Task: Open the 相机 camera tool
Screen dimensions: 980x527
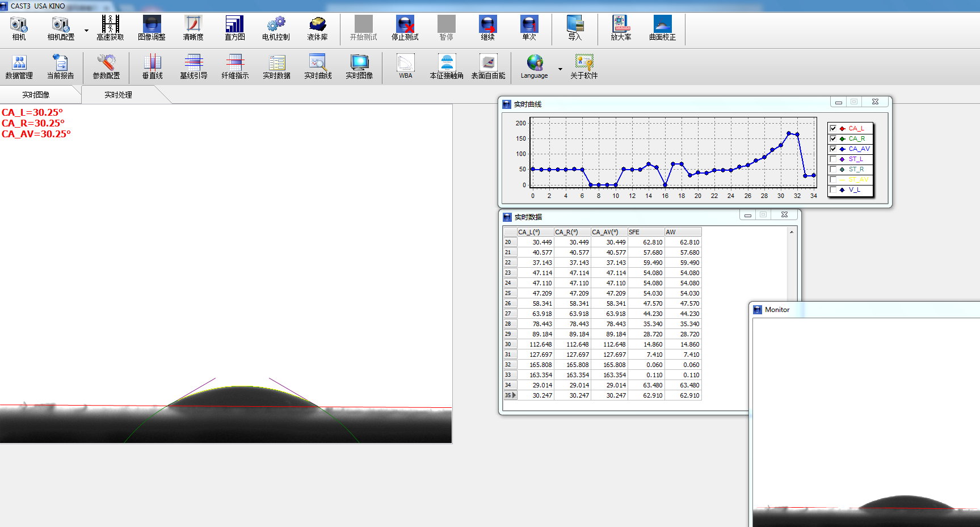Action: [x=19, y=28]
